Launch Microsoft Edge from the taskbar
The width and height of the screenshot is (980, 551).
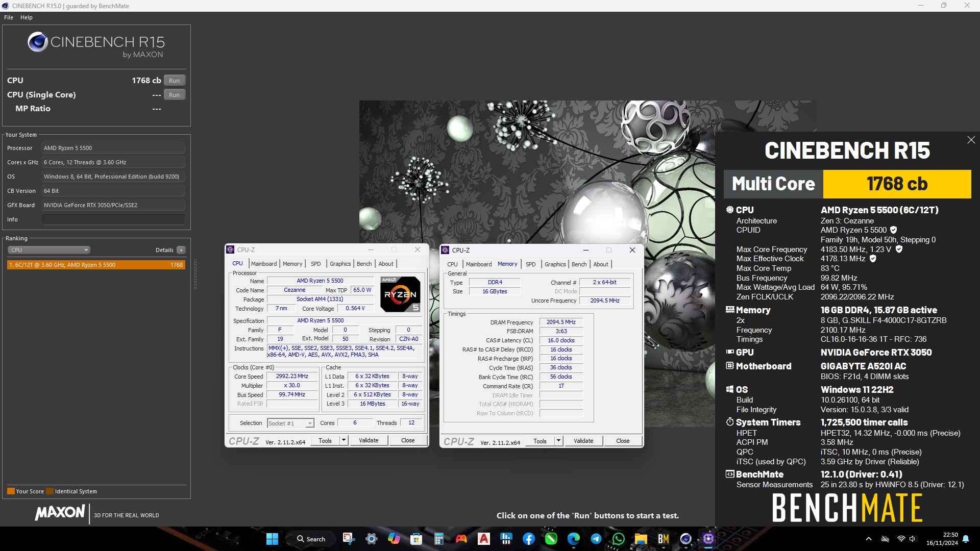pos(574,539)
